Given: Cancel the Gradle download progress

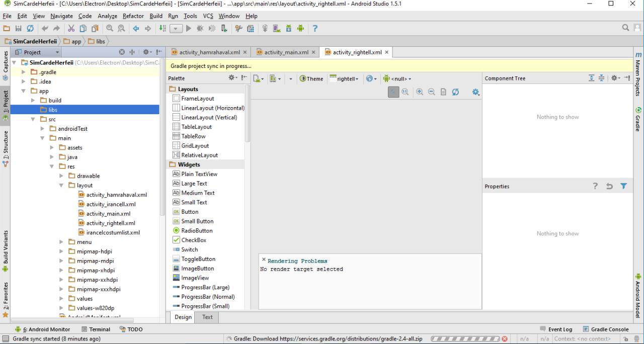Looking at the screenshot, I should click(x=505, y=339).
